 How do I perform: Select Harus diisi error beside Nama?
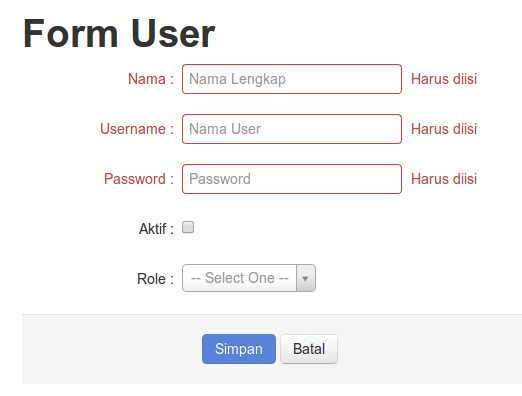point(444,79)
